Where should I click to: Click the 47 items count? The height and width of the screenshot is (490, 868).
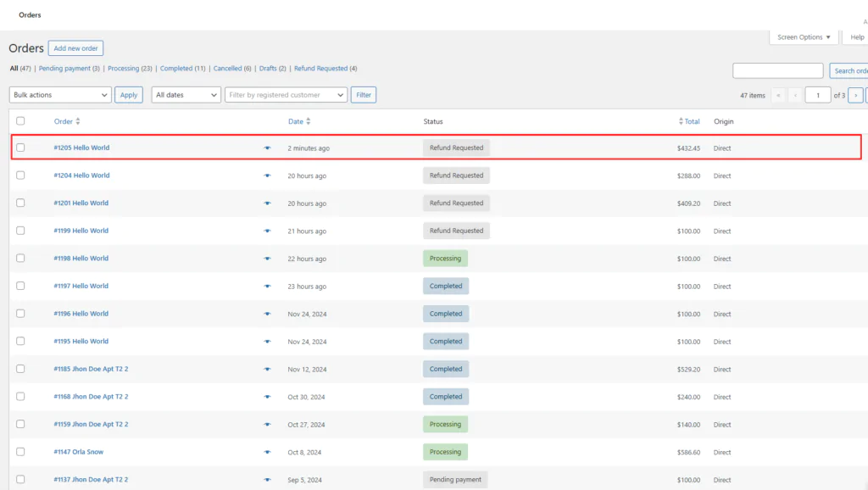753,95
